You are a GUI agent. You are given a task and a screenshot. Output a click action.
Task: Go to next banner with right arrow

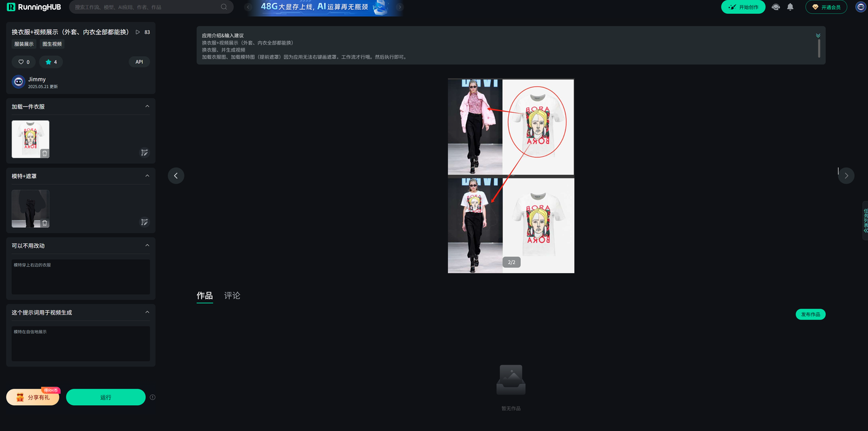(399, 7)
